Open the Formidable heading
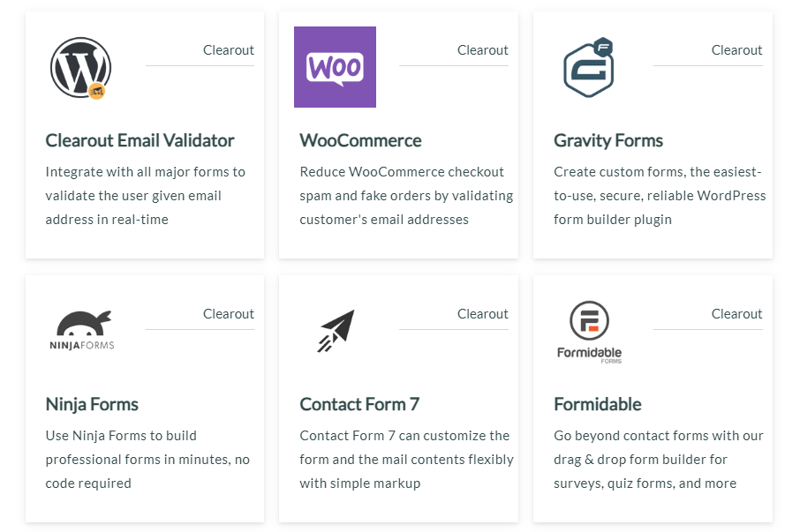The image size is (800, 532). 598,405
